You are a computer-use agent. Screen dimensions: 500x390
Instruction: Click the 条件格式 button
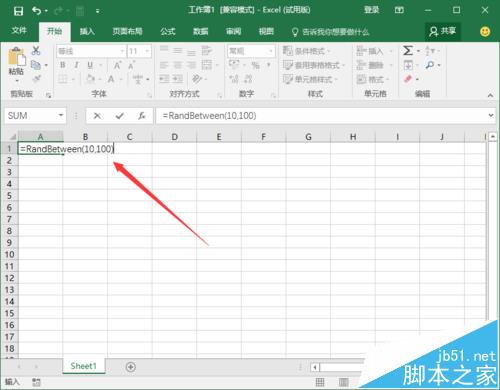(306, 51)
